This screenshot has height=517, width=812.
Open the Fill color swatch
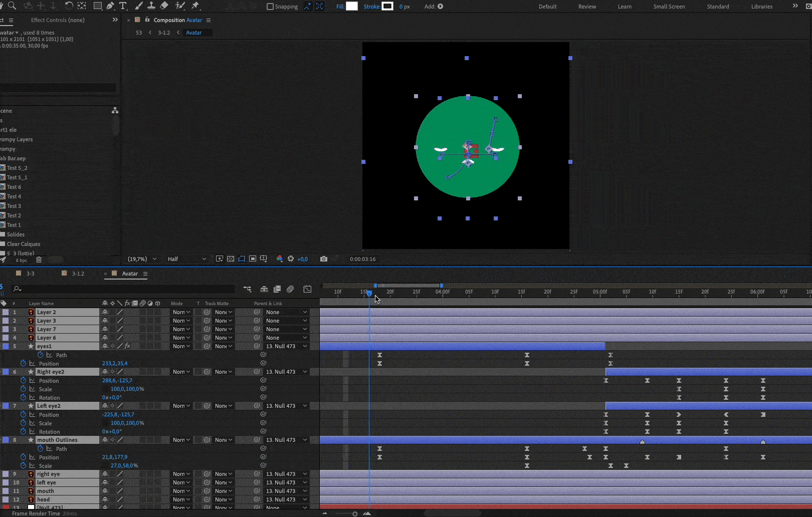(x=352, y=7)
